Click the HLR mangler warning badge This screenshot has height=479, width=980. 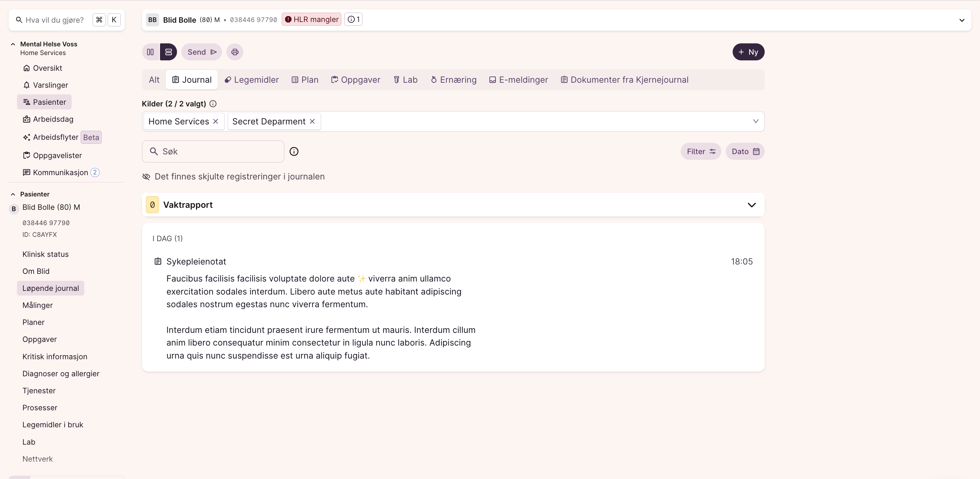point(311,19)
